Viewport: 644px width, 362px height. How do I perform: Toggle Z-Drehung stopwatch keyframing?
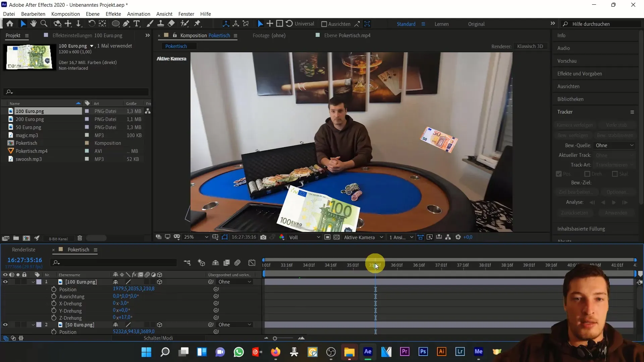coord(54,317)
